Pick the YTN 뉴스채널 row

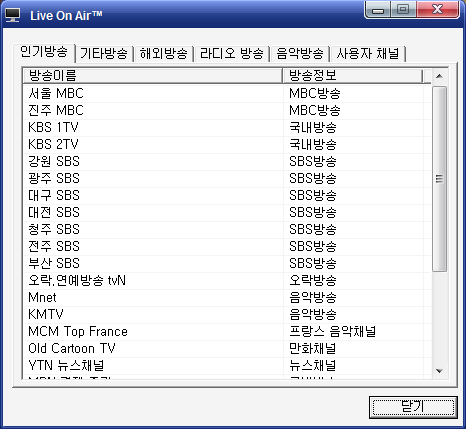pos(227,366)
